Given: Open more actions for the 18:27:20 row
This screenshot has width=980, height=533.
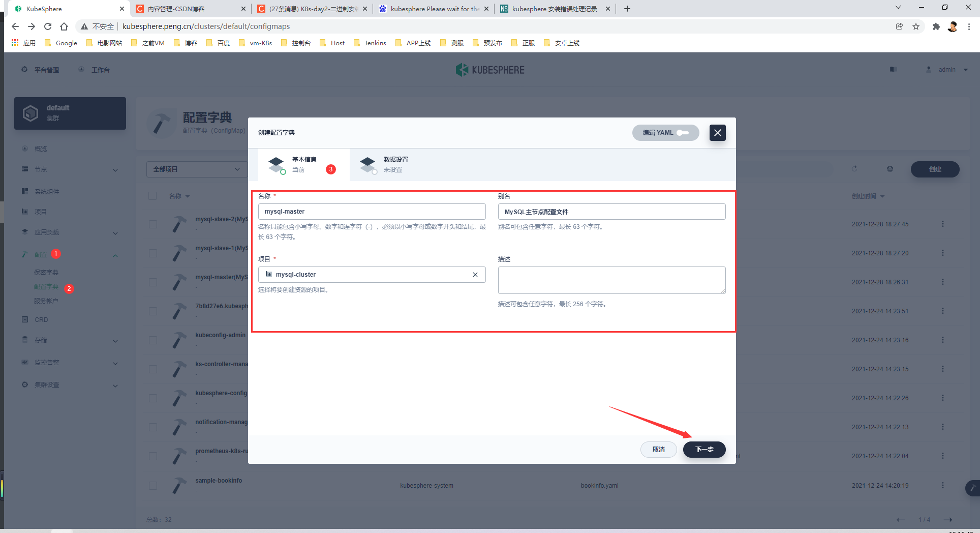Looking at the screenshot, I should pyautogui.click(x=943, y=253).
